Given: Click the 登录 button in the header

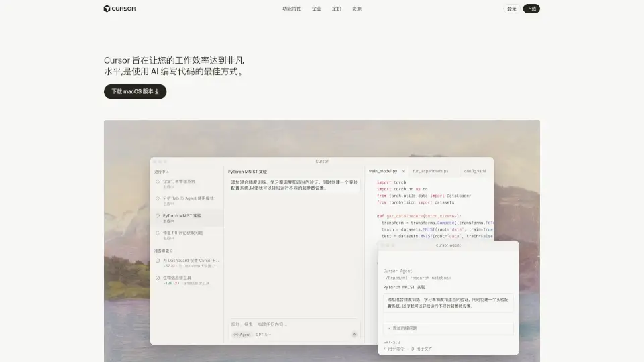Looking at the screenshot, I should tap(512, 9).
